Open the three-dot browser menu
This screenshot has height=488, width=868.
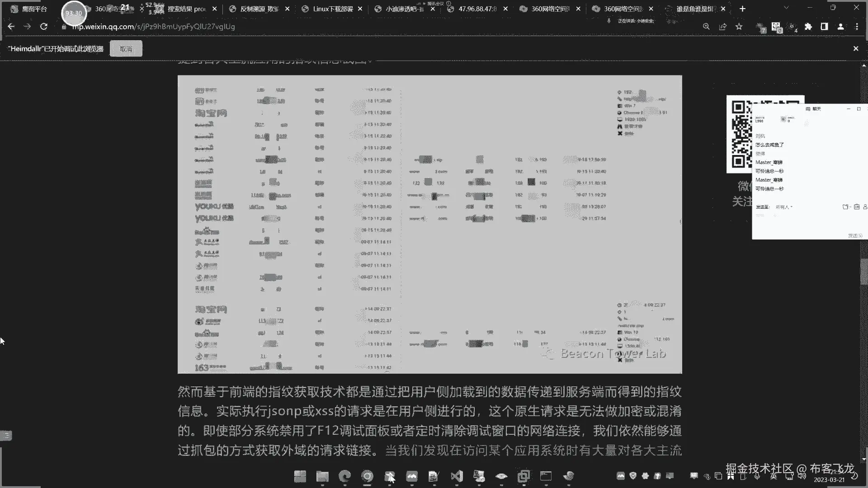pos(857,27)
